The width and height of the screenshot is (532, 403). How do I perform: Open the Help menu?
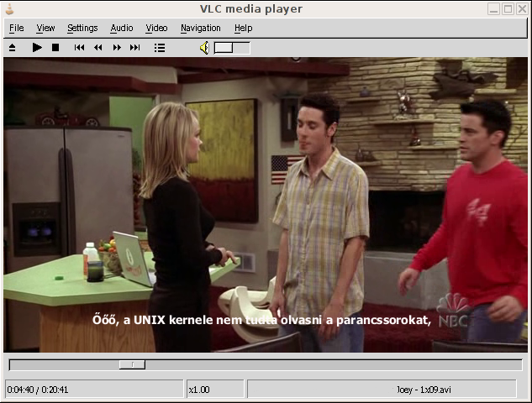[x=243, y=29]
